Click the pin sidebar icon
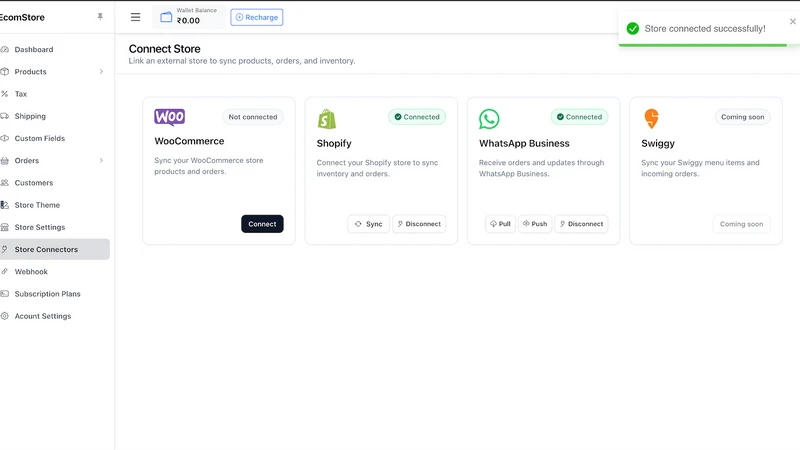The height and width of the screenshot is (450, 800). click(100, 17)
